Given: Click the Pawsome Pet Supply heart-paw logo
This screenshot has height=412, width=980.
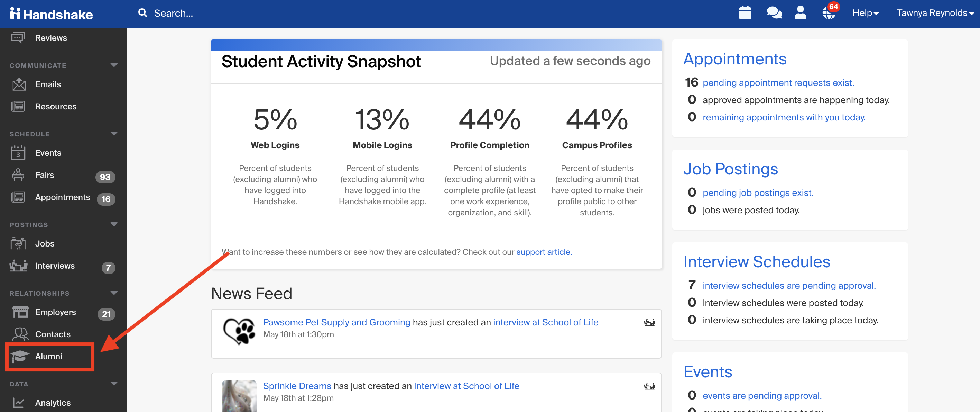Looking at the screenshot, I should pyautogui.click(x=239, y=331).
